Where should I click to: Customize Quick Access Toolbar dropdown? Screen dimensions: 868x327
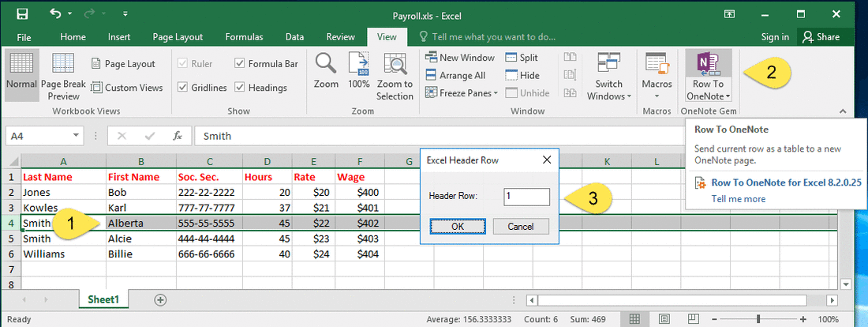coord(125,13)
